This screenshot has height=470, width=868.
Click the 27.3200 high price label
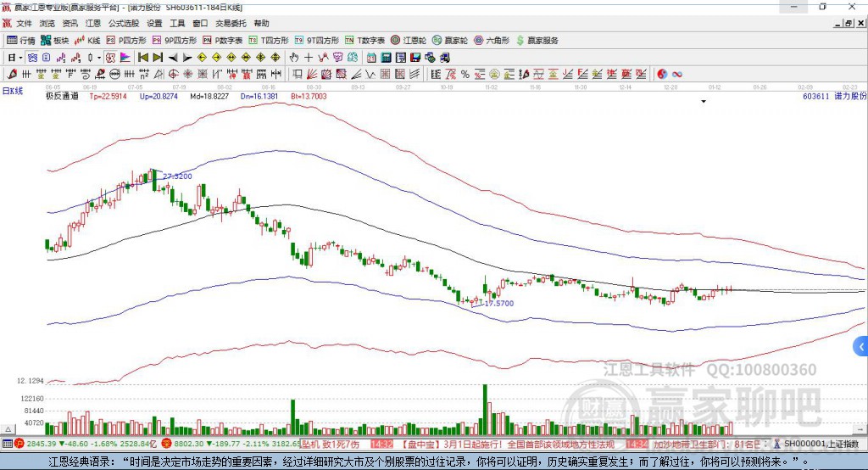point(177,176)
